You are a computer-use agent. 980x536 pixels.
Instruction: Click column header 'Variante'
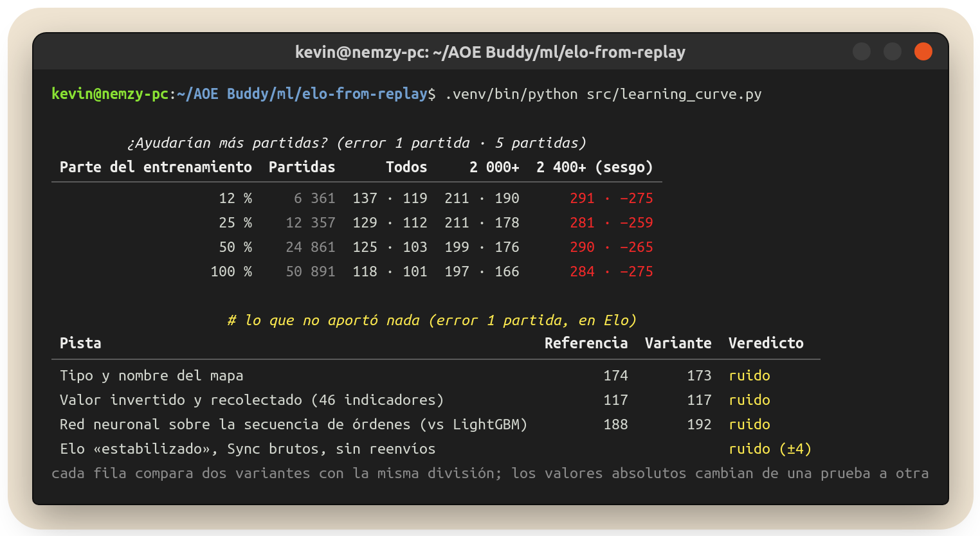[x=678, y=343]
